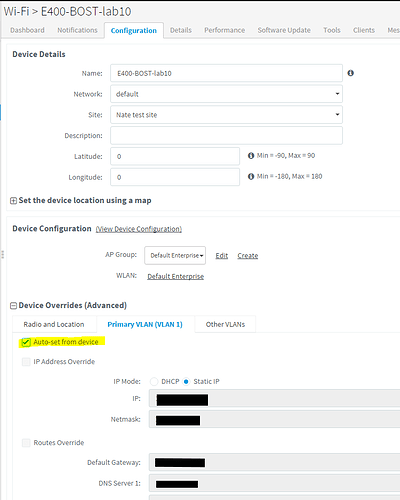Collapse the Device Overrides (Advanced) section
The image size is (400, 500).
point(13,306)
